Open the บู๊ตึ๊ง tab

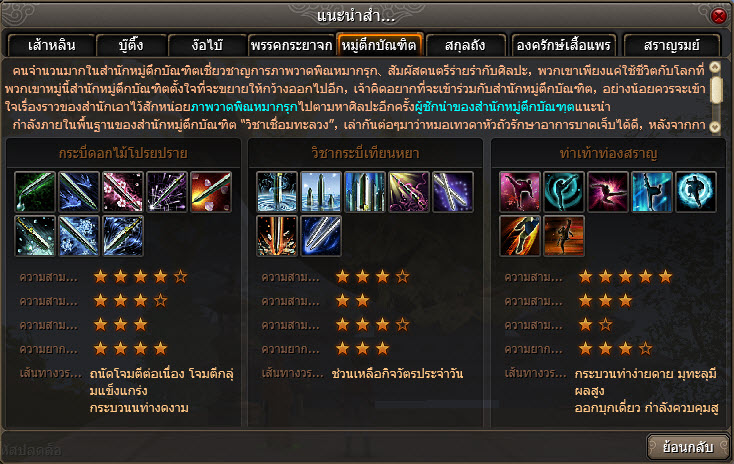click(x=132, y=45)
